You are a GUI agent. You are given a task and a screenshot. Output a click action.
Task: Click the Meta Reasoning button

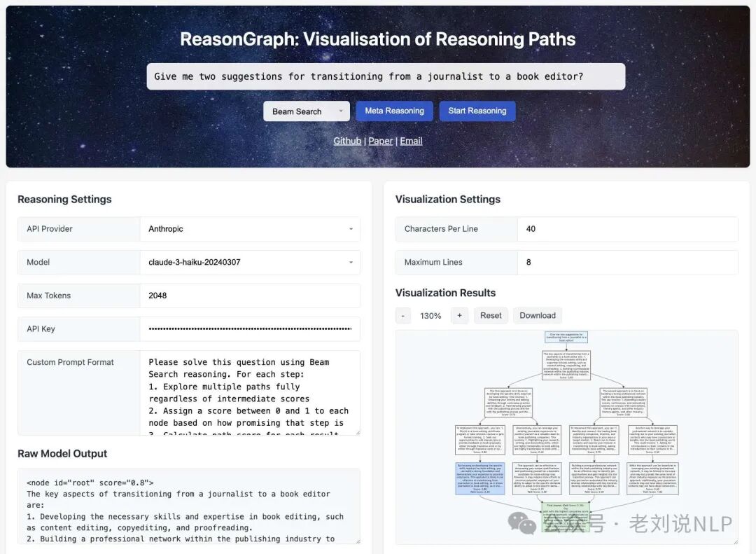pyautogui.click(x=394, y=111)
